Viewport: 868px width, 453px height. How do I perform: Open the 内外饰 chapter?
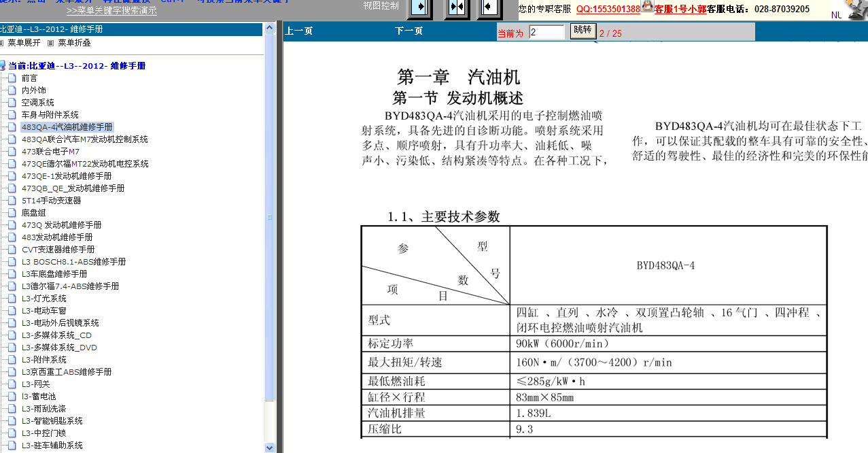(x=34, y=90)
